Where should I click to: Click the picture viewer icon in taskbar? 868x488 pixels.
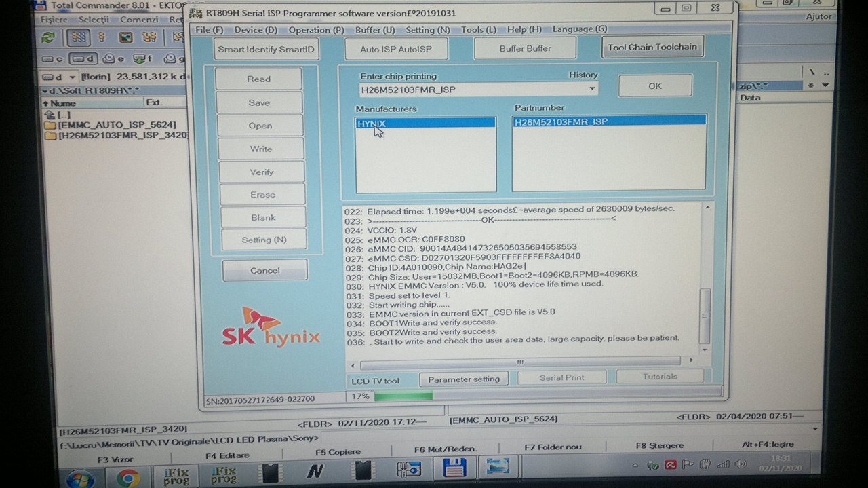point(497,466)
